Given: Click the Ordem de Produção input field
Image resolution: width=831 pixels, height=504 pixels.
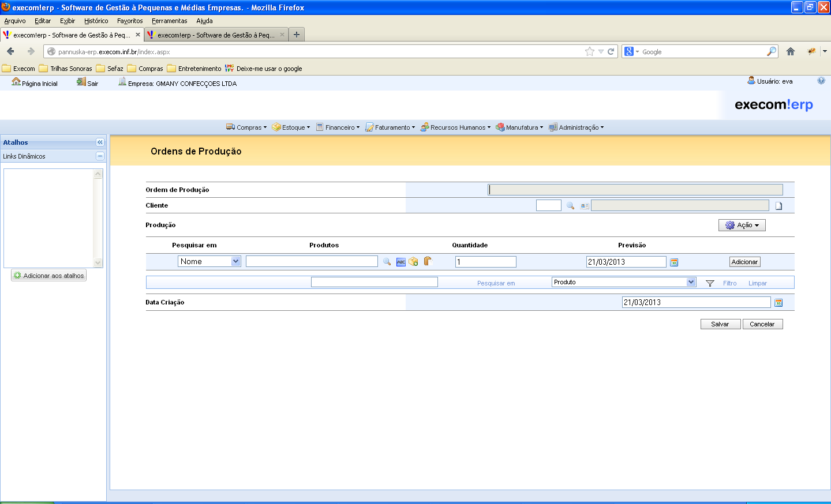Looking at the screenshot, I should tap(635, 190).
